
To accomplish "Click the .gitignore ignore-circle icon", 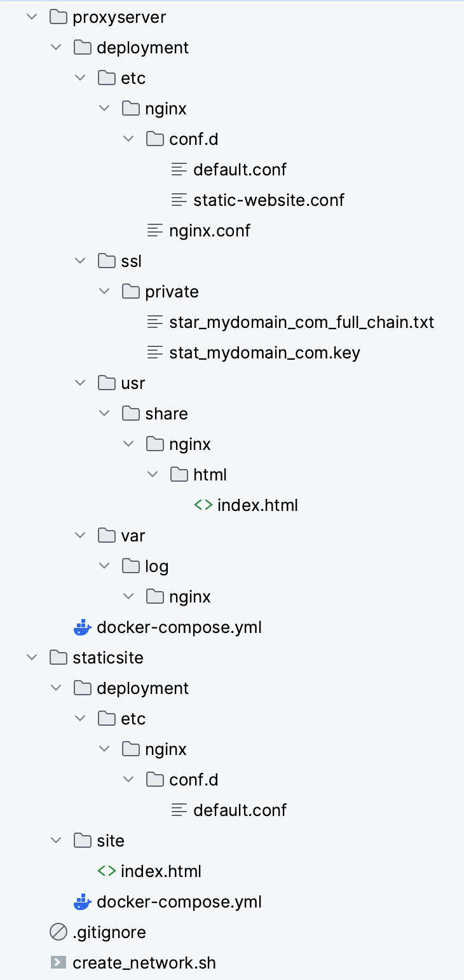I will pyautogui.click(x=58, y=932).
